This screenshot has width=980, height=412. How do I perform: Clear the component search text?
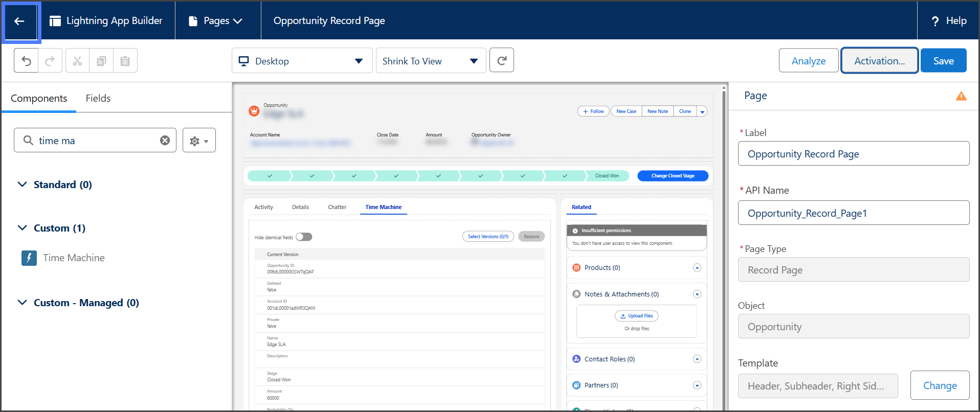tap(165, 141)
